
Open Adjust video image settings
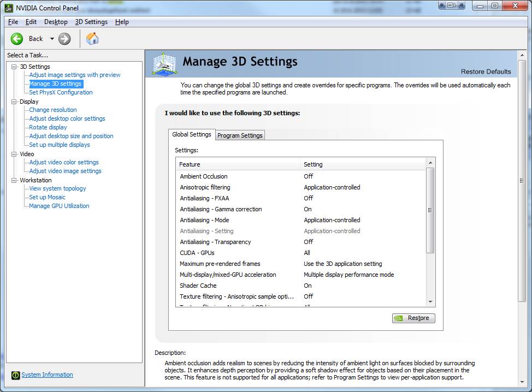(65, 171)
